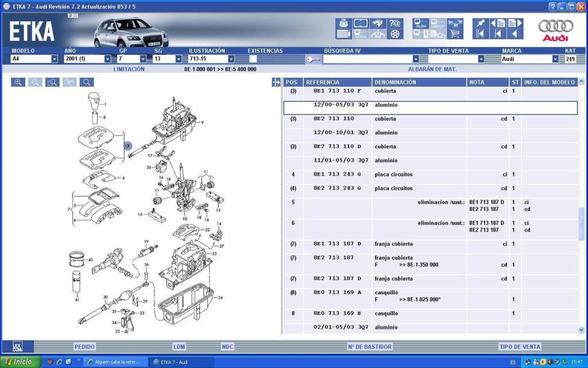588x368 pixels.
Task: Click the Denominación column header
Action: point(419,82)
